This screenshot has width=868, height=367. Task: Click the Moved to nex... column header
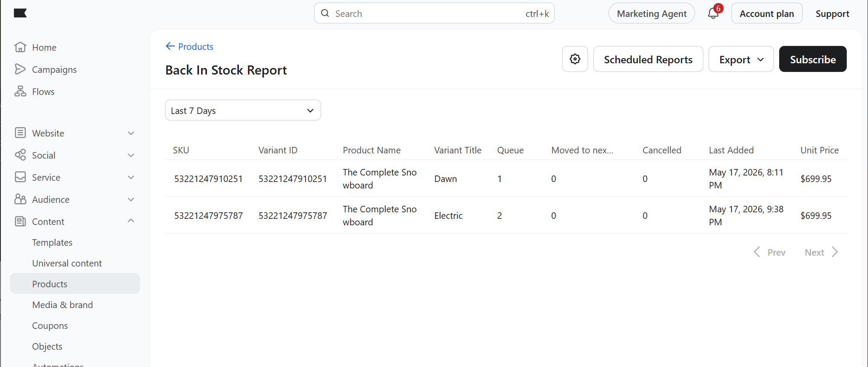tap(582, 150)
